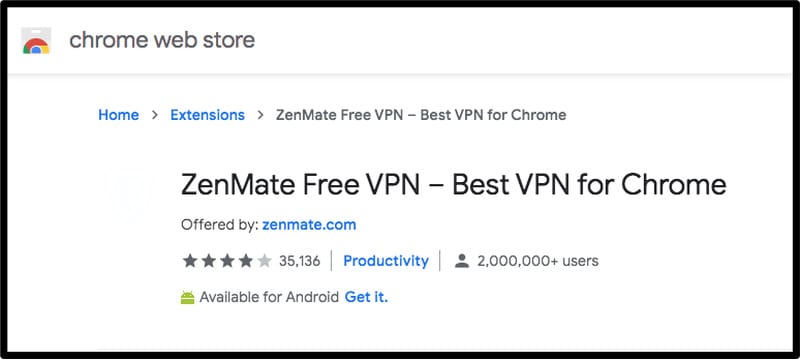Click the large ZenMate Free VPN heading

coord(454,185)
